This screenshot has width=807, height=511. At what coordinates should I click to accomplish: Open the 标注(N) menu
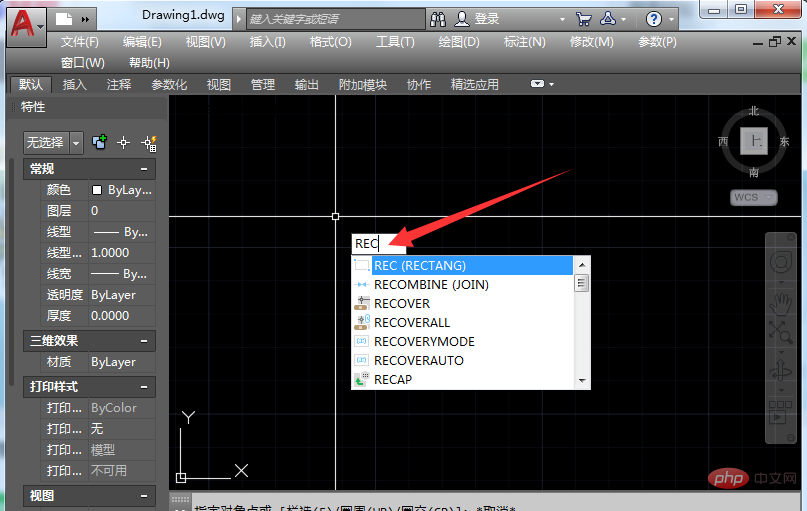pos(524,42)
